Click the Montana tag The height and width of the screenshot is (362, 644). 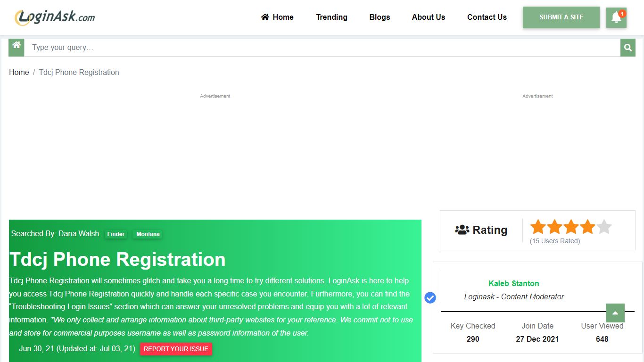click(x=148, y=234)
